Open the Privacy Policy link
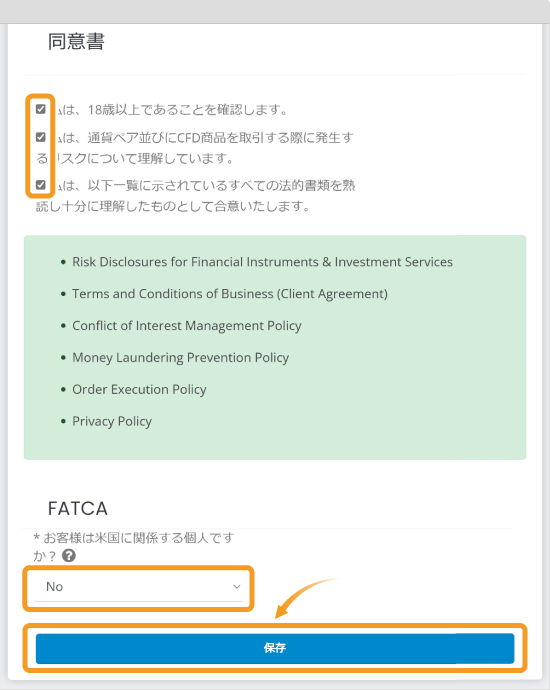The image size is (550, 690). click(x=112, y=421)
